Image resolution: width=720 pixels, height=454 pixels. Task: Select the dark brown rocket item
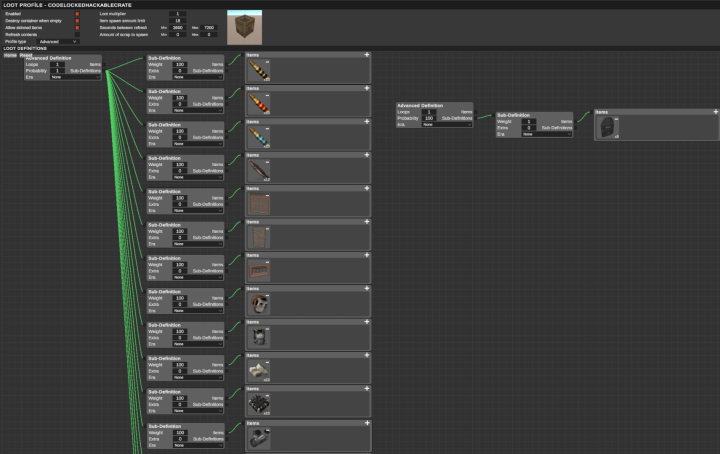coord(259,171)
